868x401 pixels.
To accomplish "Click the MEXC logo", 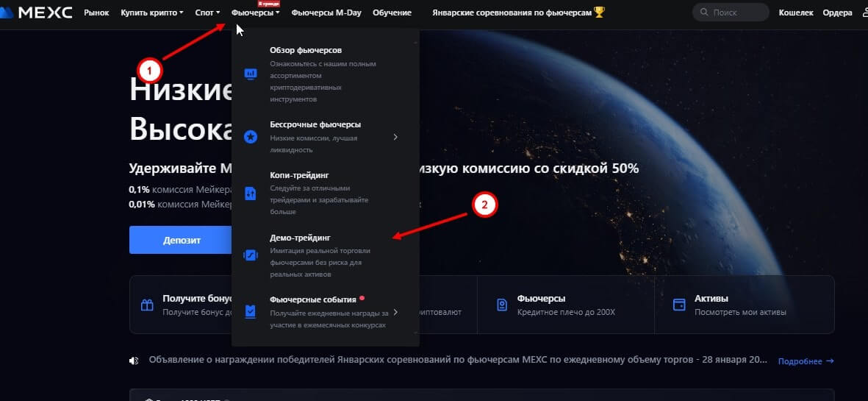I will tap(37, 13).
